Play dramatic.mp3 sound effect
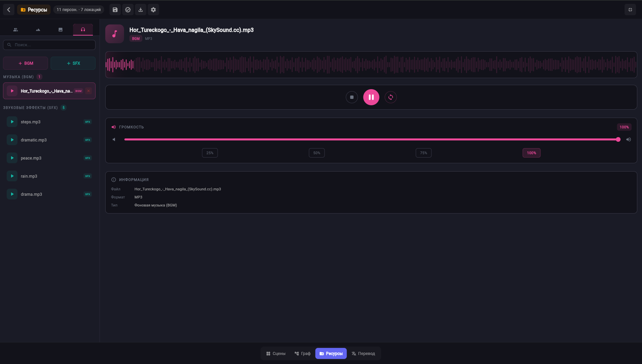The width and height of the screenshot is (642, 364). click(12, 140)
